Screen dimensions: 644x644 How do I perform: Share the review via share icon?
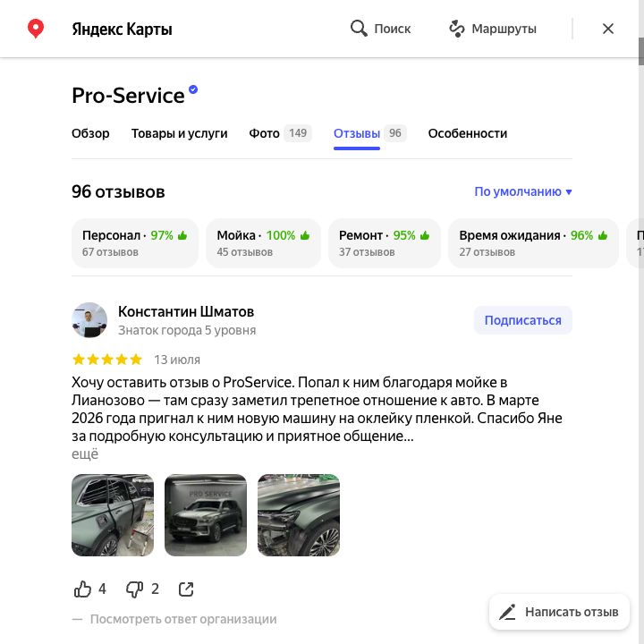coord(186,589)
